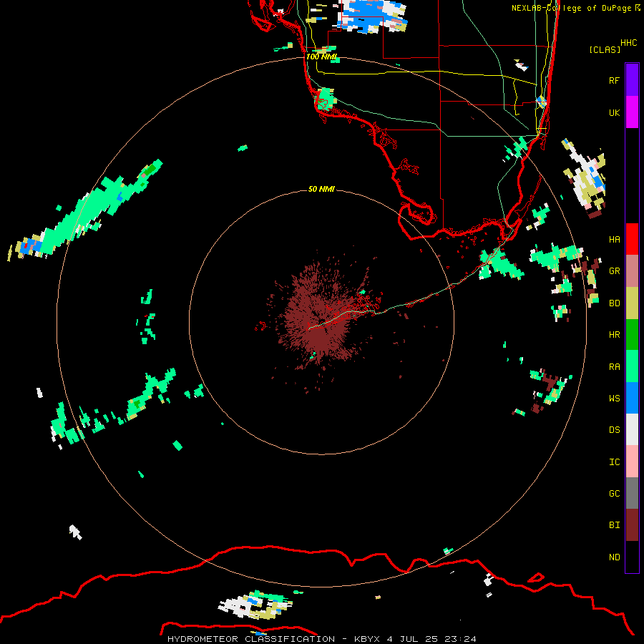Click the '100 NMI' range ring label

click(x=321, y=57)
